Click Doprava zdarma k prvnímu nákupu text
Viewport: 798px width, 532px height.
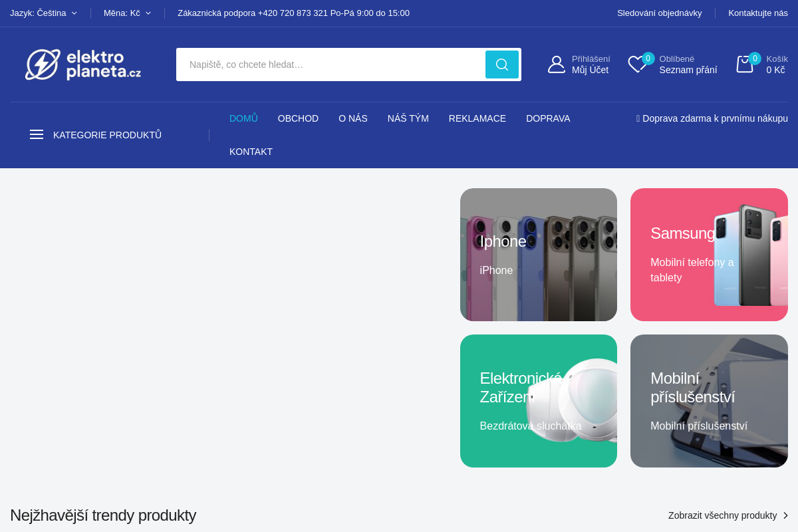click(x=712, y=118)
